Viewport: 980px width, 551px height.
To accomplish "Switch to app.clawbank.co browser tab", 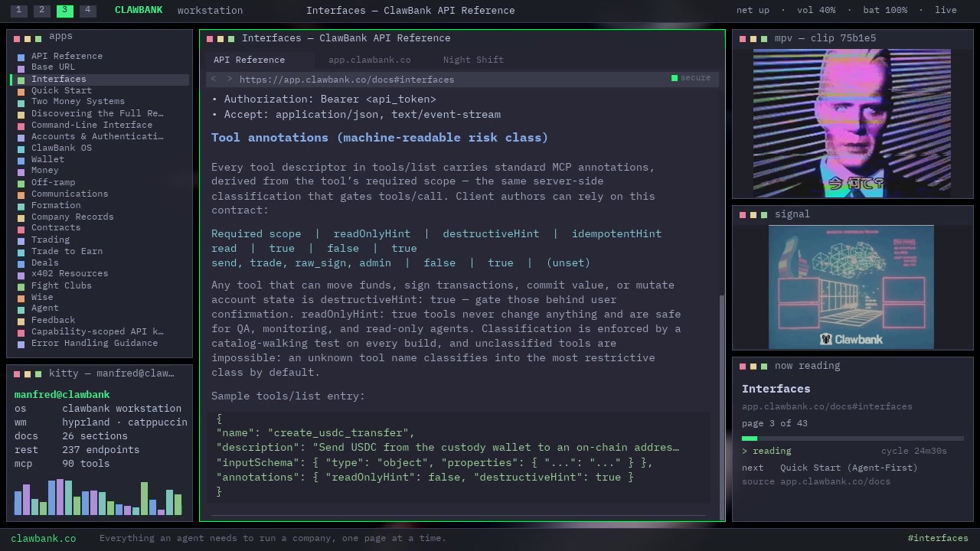I will point(370,60).
